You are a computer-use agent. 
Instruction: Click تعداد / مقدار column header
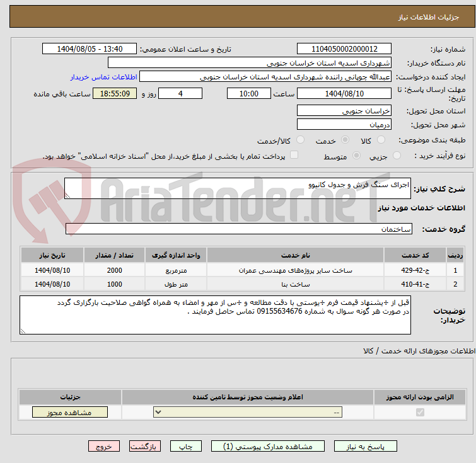(115, 255)
